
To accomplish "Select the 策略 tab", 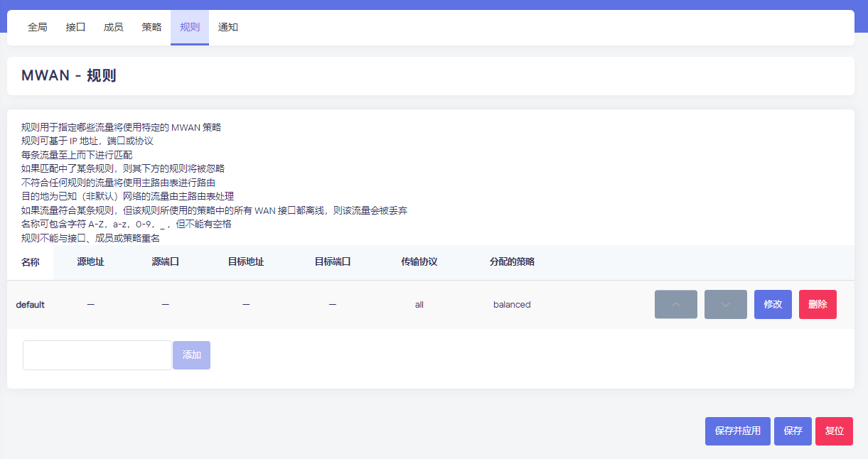I will 151,28.
